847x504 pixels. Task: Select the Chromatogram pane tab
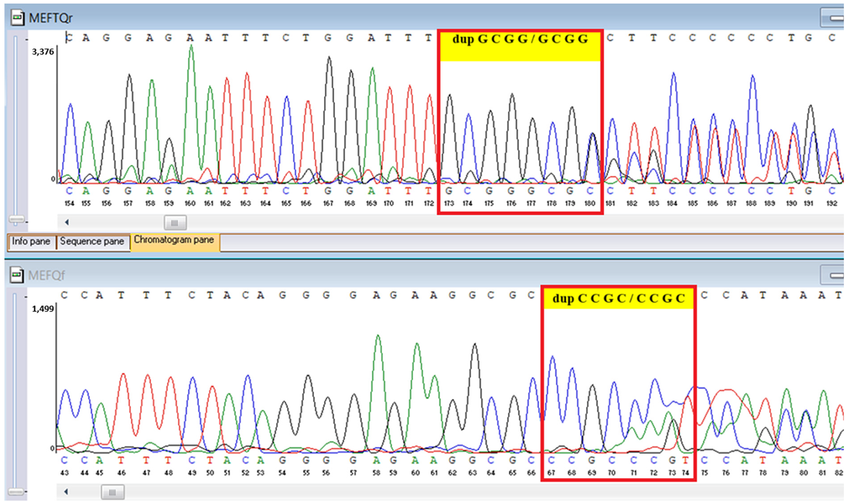pyautogui.click(x=175, y=240)
